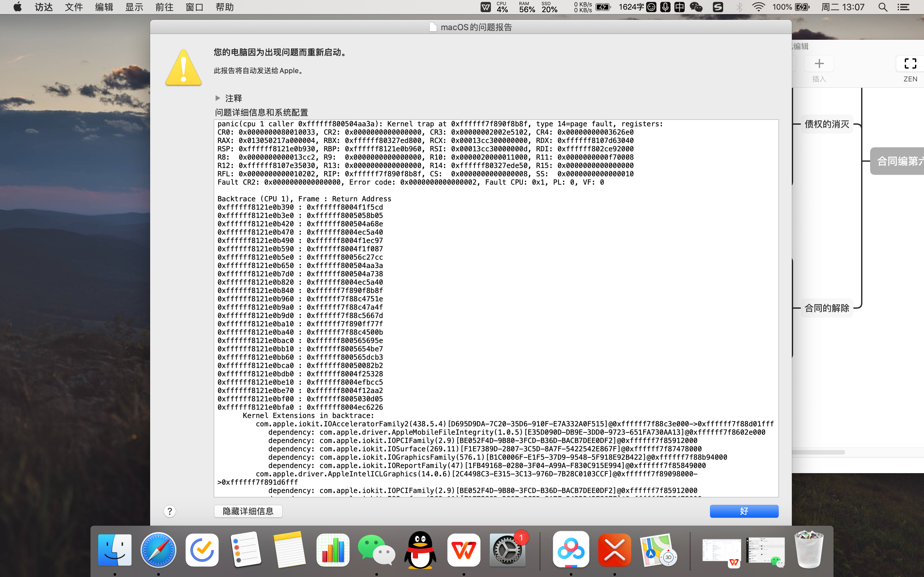Select the 债权的消灭 mind map node
924x577 pixels.
827,124
